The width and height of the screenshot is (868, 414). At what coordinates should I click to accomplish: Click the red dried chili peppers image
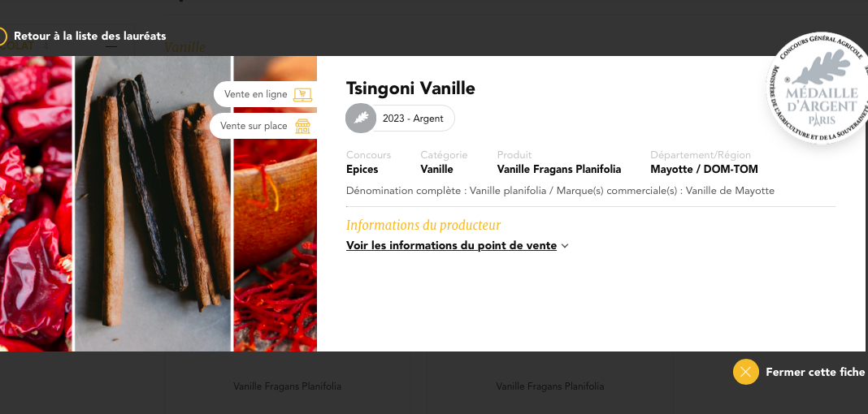(x=36, y=204)
